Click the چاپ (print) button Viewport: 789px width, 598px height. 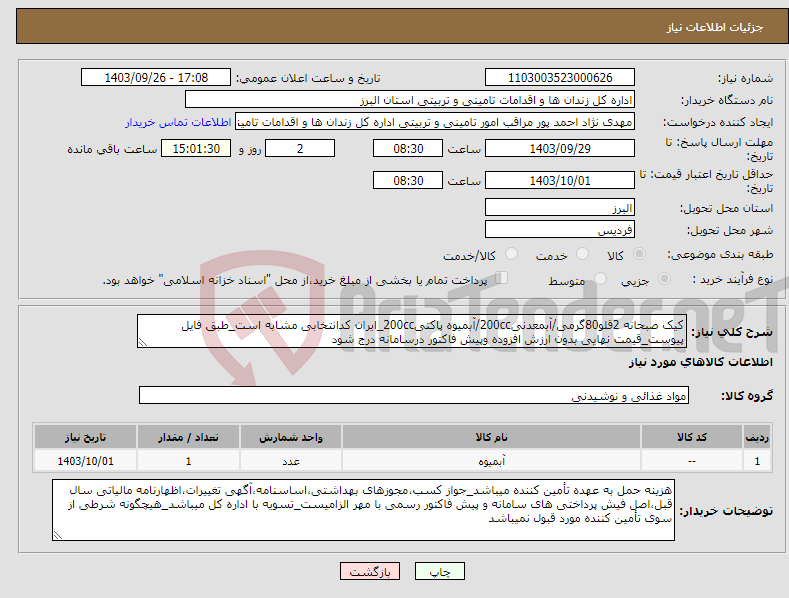coord(439,571)
